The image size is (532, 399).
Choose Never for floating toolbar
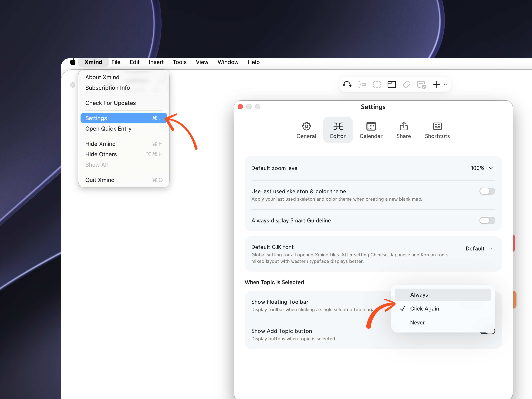click(x=443, y=323)
